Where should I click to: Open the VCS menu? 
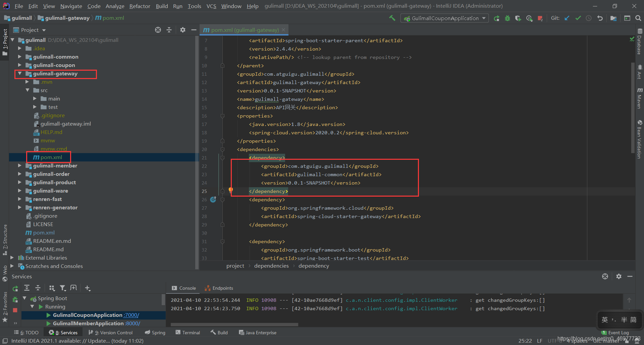[211, 6]
